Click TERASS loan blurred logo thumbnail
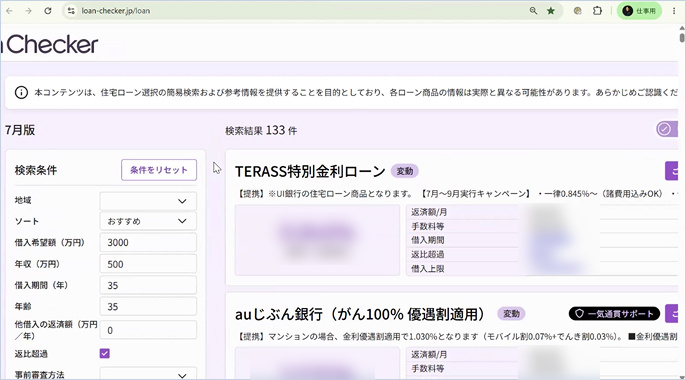Image resolution: width=686 pixels, height=380 pixels. click(318, 240)
